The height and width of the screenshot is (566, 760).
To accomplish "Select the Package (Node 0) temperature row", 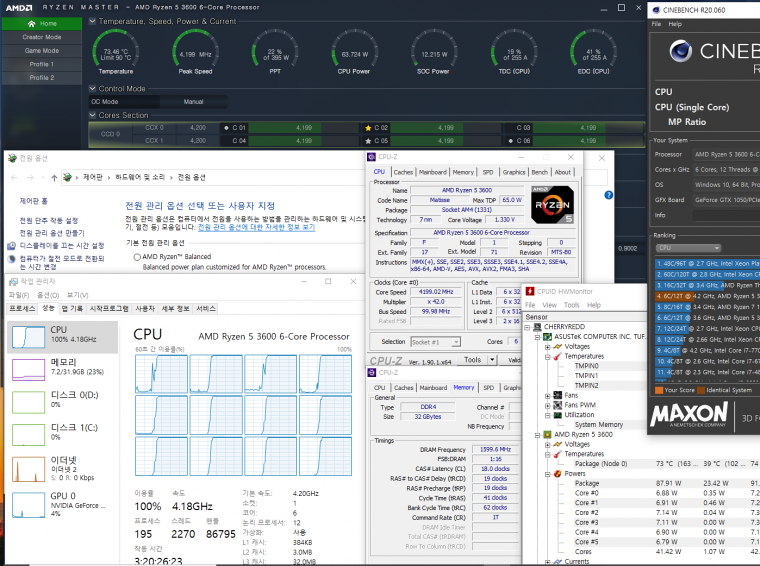I will coord(601,464).
